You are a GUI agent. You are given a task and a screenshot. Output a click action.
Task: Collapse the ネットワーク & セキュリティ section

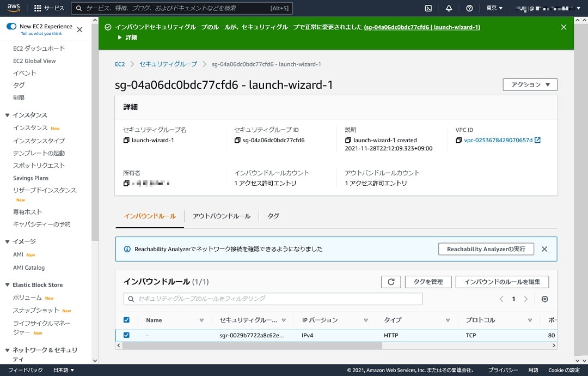click(7, 350)
